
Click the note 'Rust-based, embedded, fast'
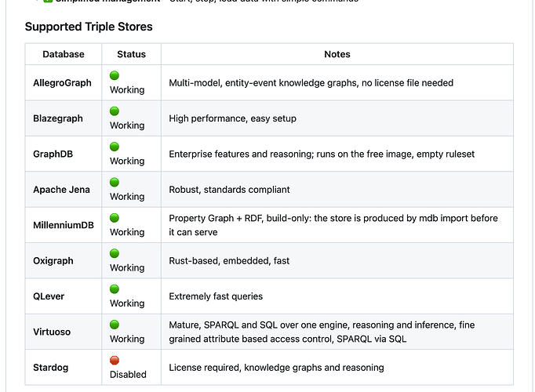click(229, 261)
